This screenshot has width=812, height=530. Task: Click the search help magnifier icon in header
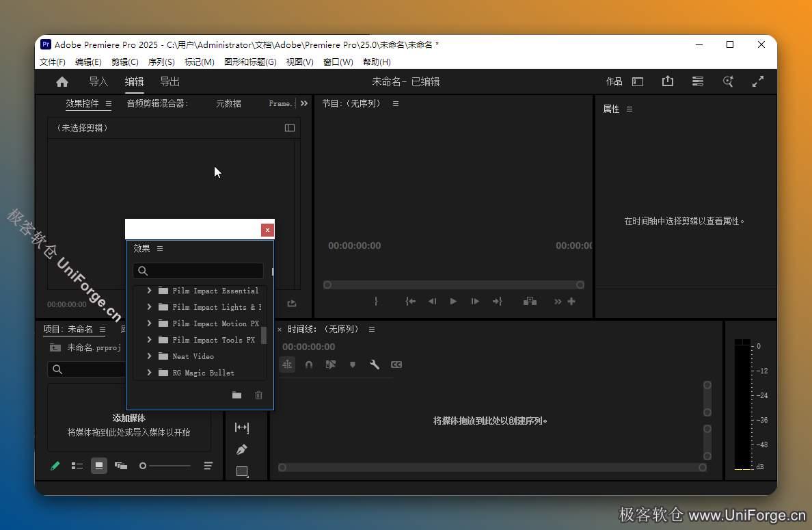728,81
